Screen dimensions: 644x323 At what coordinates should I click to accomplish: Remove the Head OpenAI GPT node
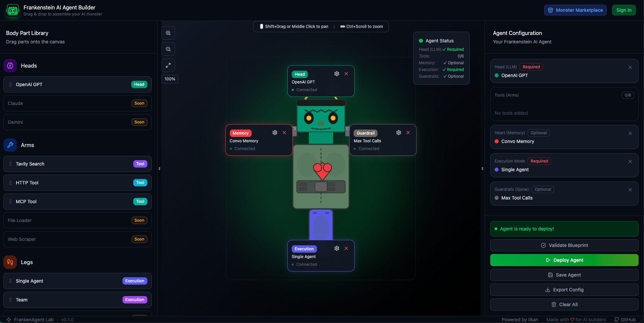pyautogui.click(x=346, y=74)
